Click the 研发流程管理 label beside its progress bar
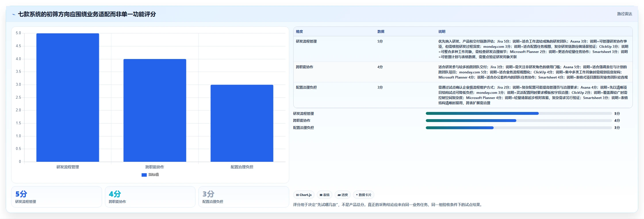The width and height of the screenshot is (644, 219). click(x=303, y=114)
